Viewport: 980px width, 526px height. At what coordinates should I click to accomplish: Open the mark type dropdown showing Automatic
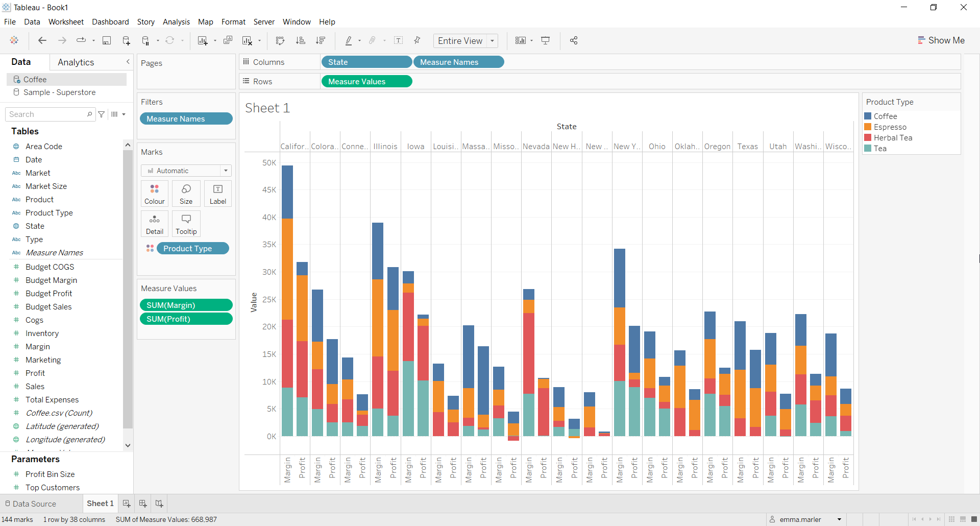pyautogui.click(x=225, y=171)
